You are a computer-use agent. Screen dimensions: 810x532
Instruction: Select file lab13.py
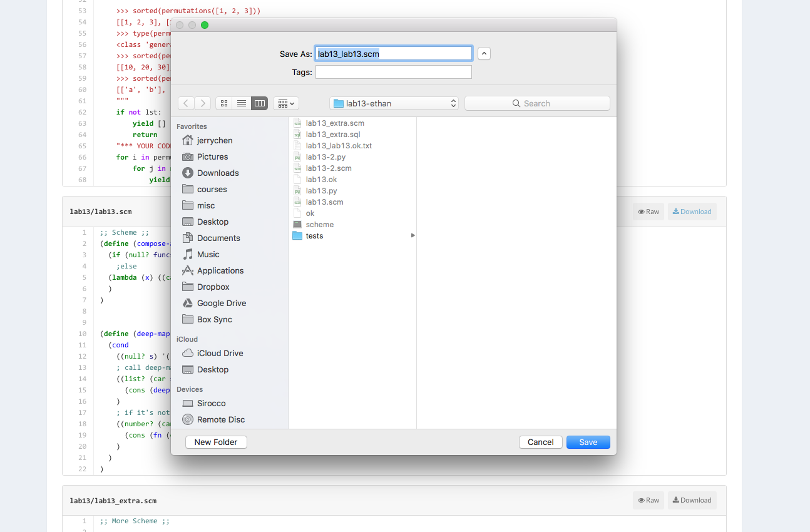click(x=321, y=190)
